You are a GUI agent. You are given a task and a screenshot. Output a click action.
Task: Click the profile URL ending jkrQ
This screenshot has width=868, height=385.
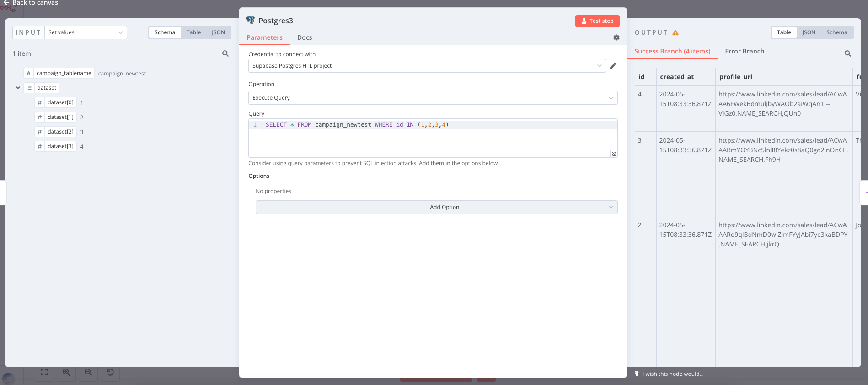(x=783, y=235)
